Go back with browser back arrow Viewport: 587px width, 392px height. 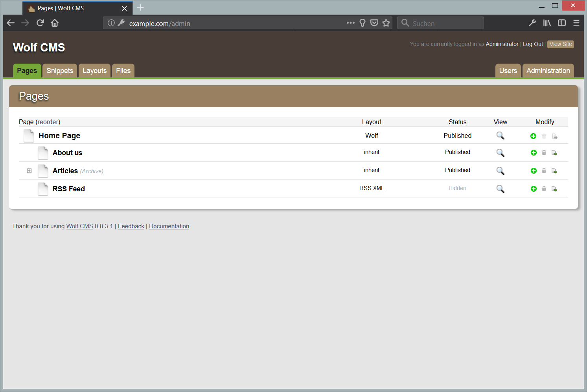pos(11,23)
